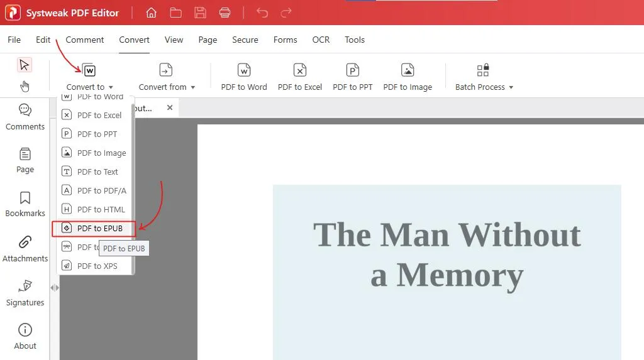644x360 pixels.
Task: Select the arrow Select tool
Action: tap(25, 65)
